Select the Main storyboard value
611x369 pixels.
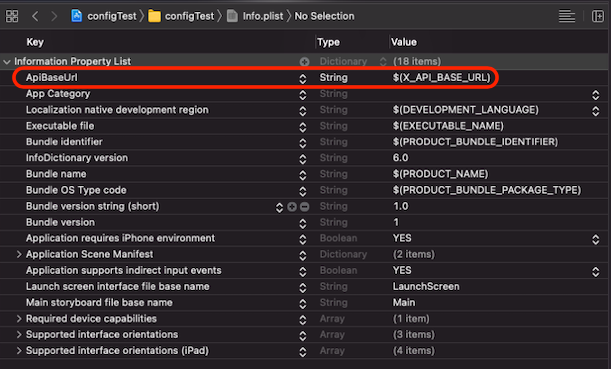pyautogui.click(x=404, y=302)
